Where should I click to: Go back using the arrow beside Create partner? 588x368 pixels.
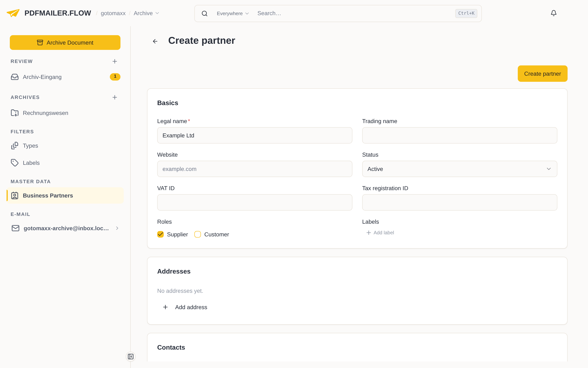click(155, 41)
